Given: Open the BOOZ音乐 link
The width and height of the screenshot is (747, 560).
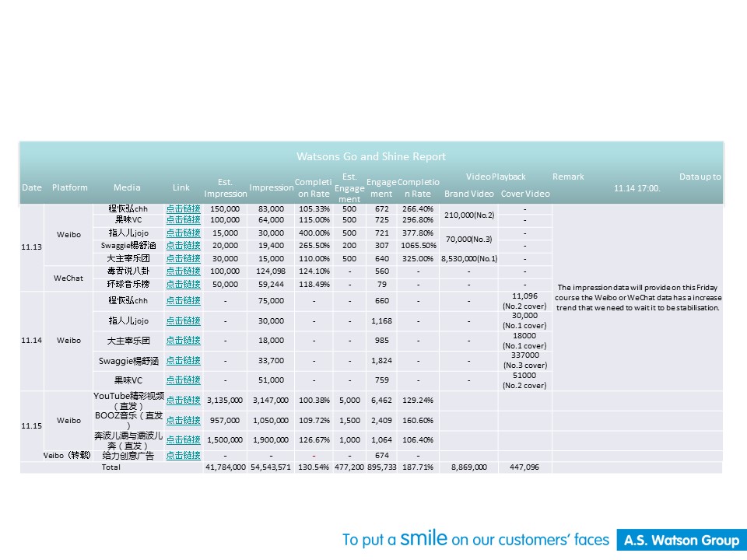Looking at the screenshot, I should pyautogui.click(x=183, y=421).
